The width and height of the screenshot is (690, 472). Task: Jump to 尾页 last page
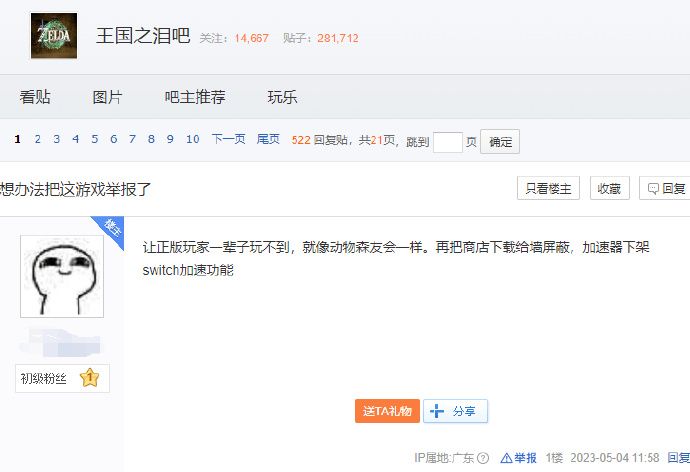(268, 139)
